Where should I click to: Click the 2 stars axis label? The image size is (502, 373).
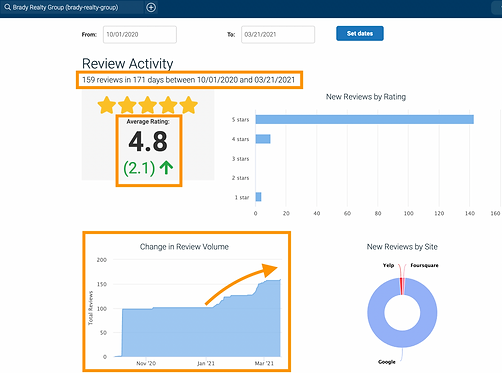click(241, 178)
